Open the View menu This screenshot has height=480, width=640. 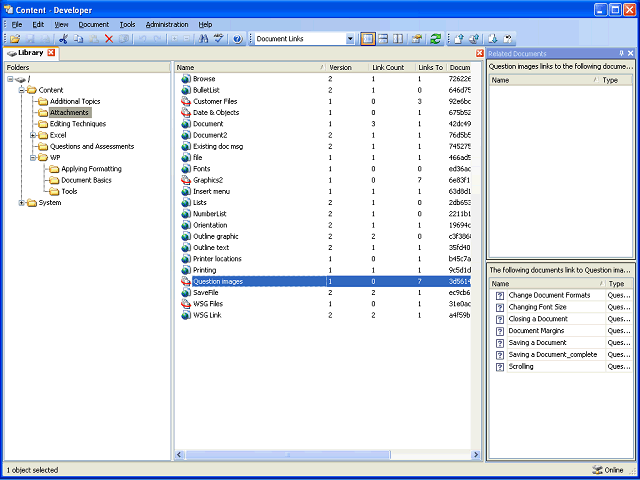click(61, 24)
